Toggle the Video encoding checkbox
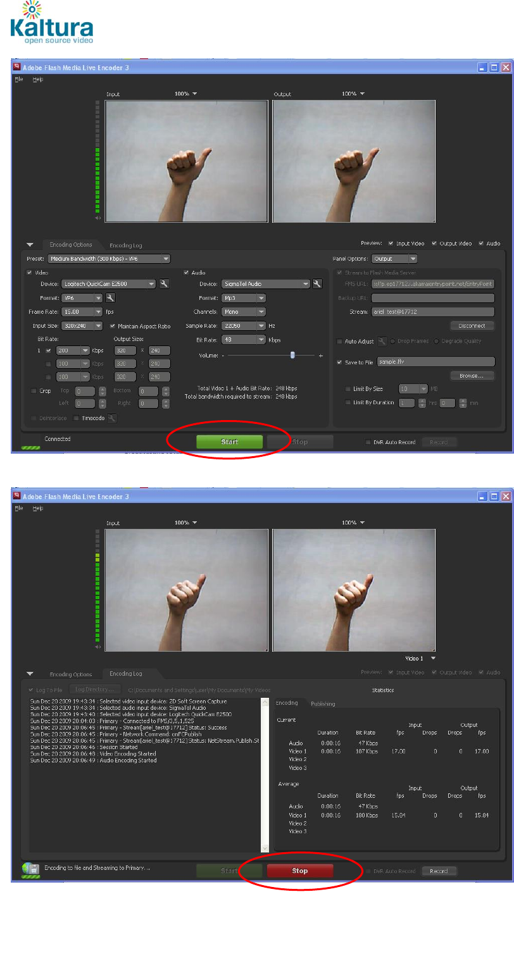 (29, 273)
